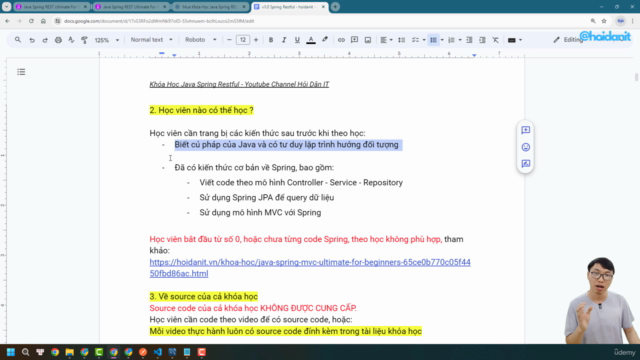
Task: Show the document outline panel
Action: 21,72
